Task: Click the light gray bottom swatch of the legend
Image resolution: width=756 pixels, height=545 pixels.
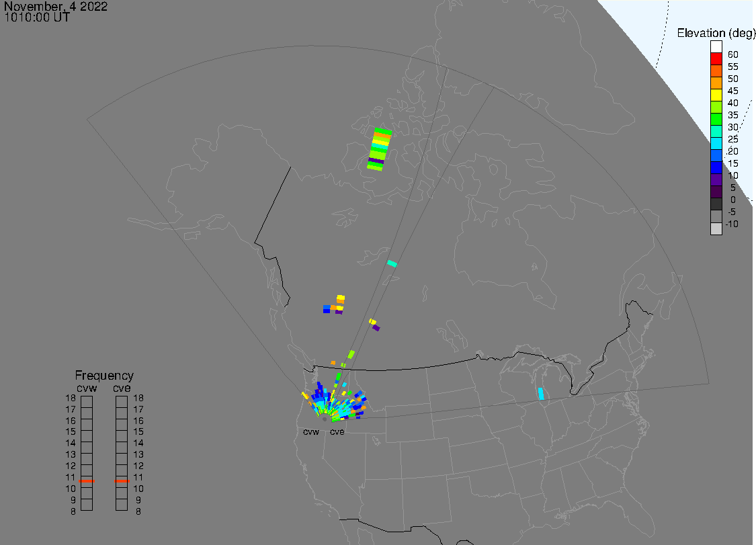Action: pyautogui.click(x=716, y=228)
